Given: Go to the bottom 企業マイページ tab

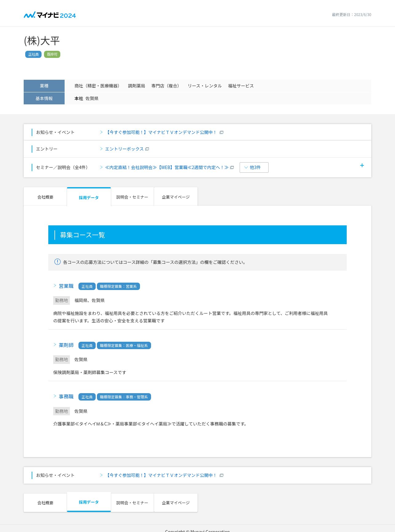Looking at the screenshot, I should [176, 503].
